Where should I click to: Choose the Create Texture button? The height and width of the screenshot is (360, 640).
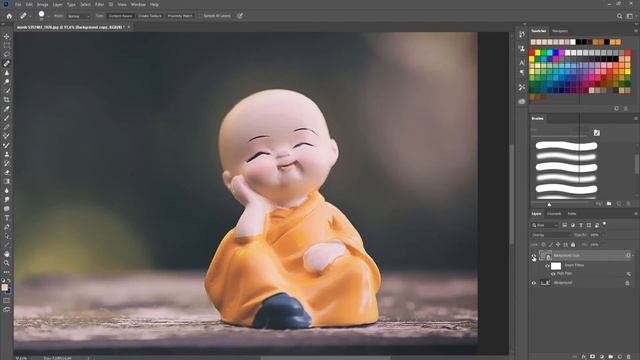150,16
